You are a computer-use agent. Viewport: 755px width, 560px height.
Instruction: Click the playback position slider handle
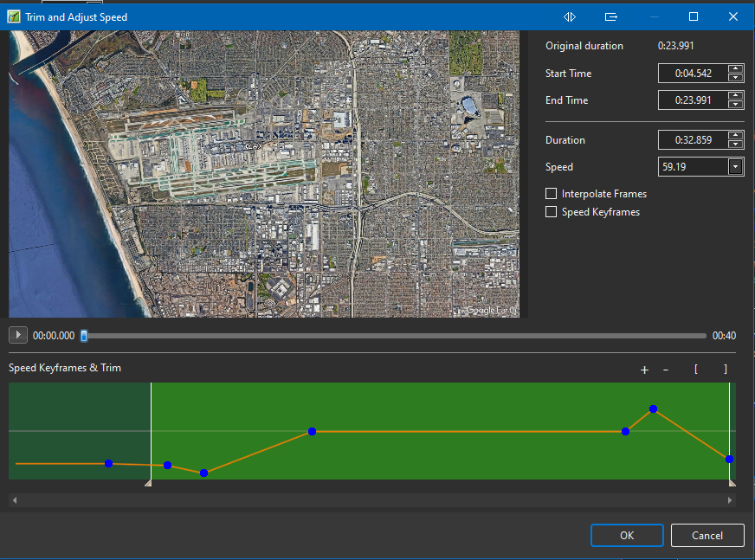(x=84, y=335)
